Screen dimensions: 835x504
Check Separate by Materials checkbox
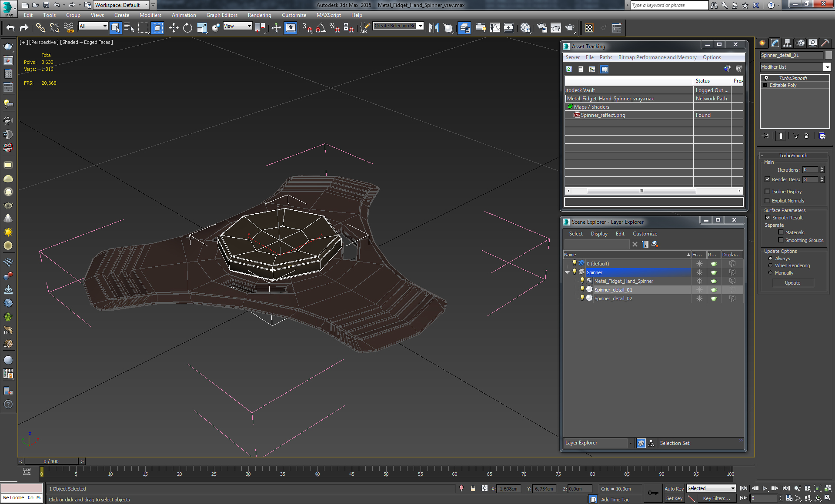[781, 232]
